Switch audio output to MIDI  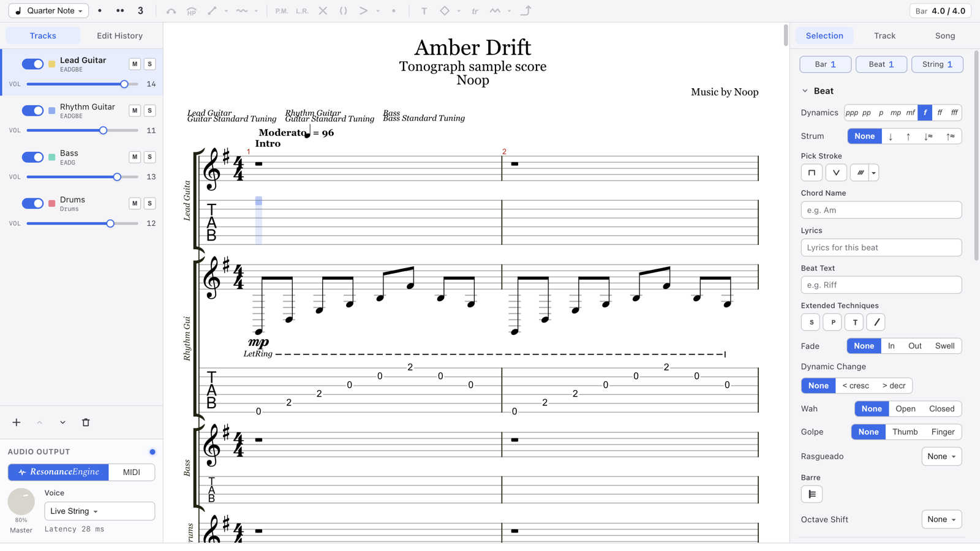pyautogui.click(x=132, y=472)
